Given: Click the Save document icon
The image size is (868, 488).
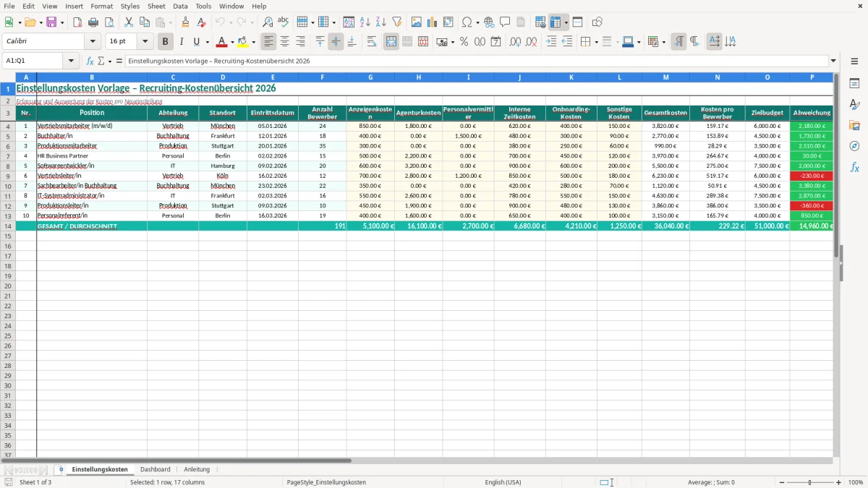Looking at the screenshot, I should click(x=51, y=22).
